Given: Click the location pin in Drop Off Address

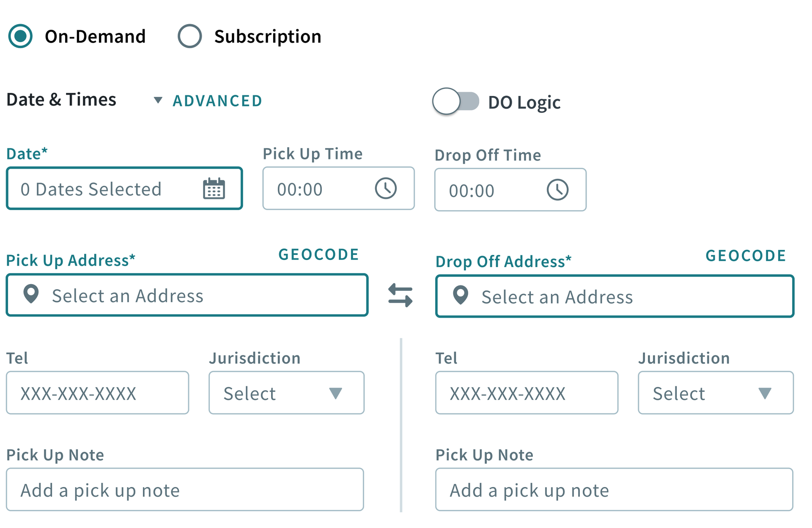Looking at the screenshot, I should (x=460, y=296).
